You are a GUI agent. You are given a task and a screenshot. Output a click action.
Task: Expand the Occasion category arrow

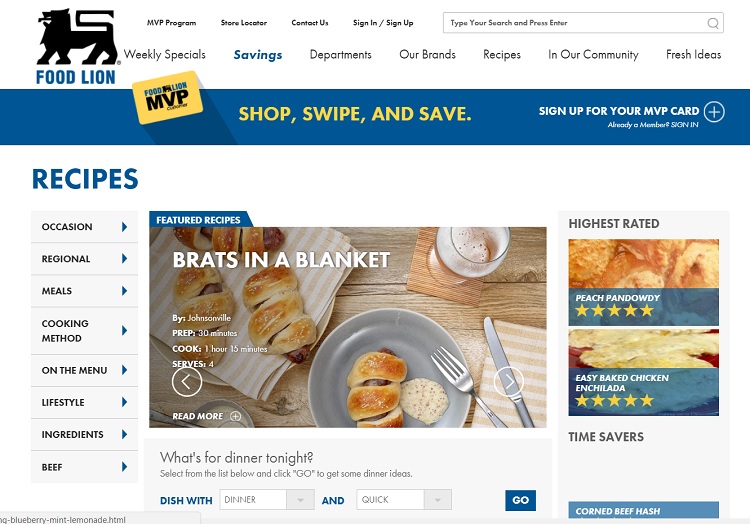[x=124, y=227]
